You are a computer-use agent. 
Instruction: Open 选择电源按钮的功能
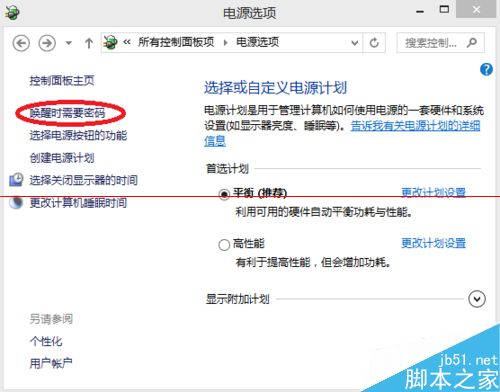(78, 135)
